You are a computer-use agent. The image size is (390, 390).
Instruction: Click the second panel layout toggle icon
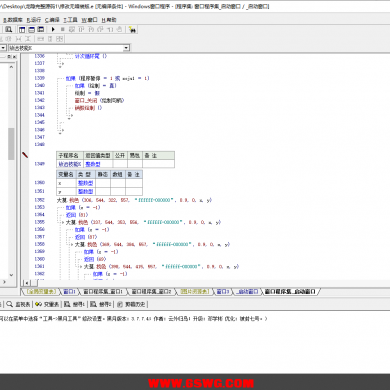click(x=31, y=30)
